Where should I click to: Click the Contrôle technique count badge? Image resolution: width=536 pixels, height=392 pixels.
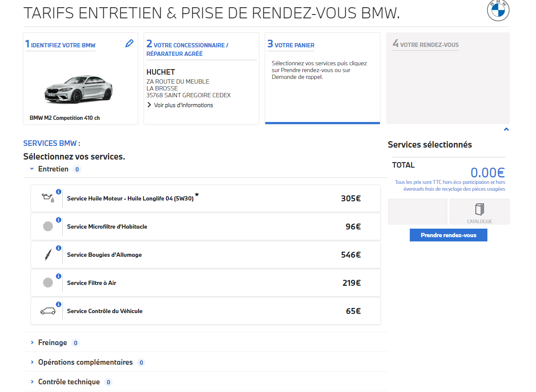click(108, 382)
